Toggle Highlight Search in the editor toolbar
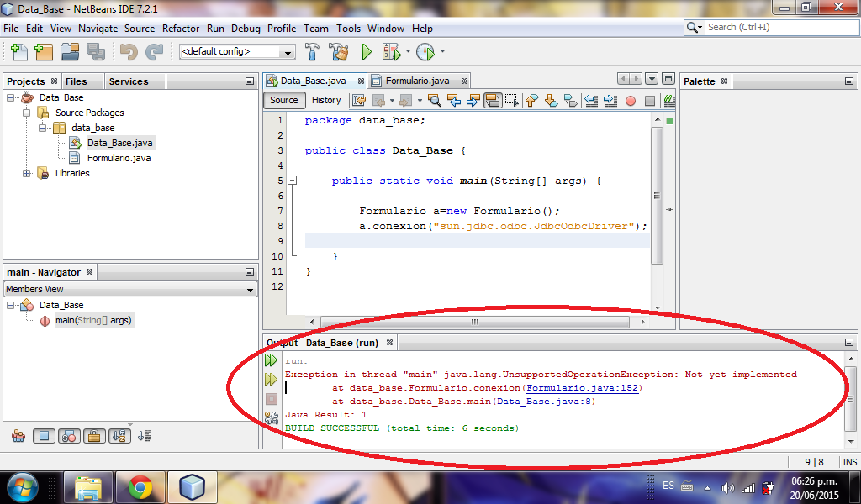861x504 pixels. (493, 100)
